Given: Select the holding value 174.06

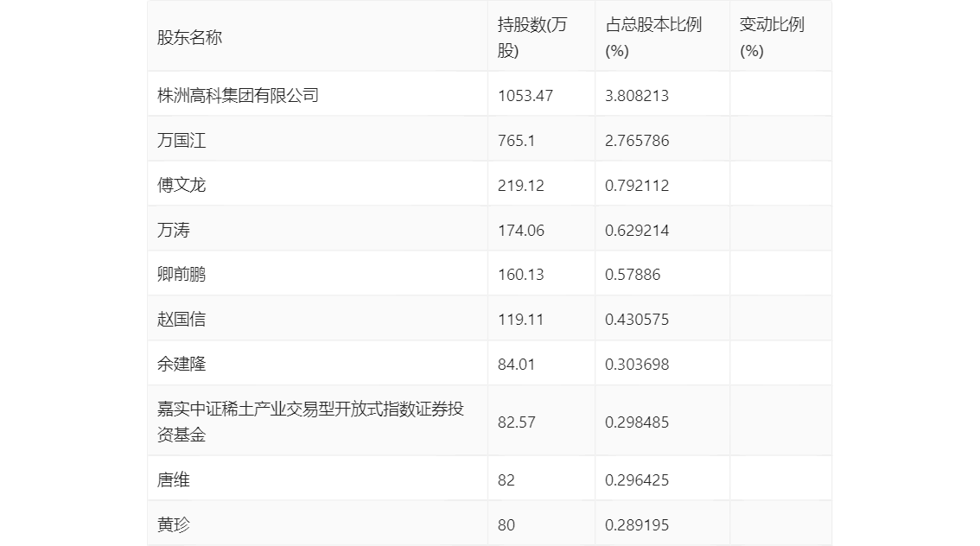Looking at the screenshot, I should pyautogui.click(x=521, y=231).
